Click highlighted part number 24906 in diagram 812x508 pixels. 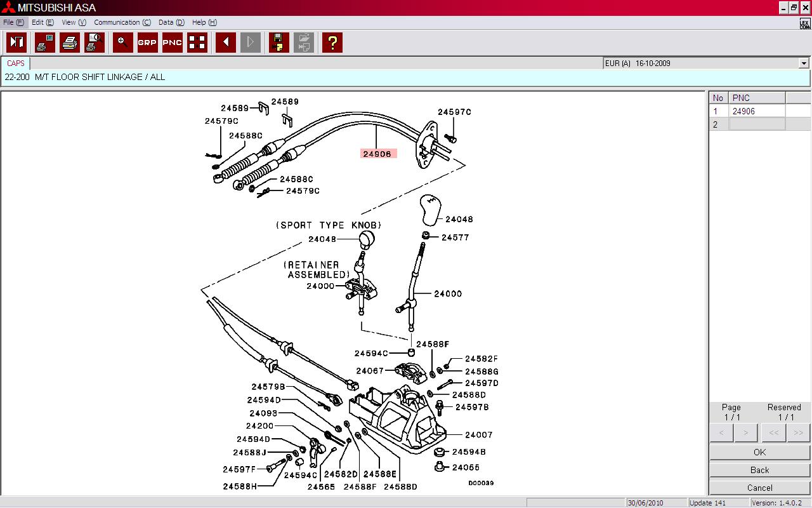[377, 154]
